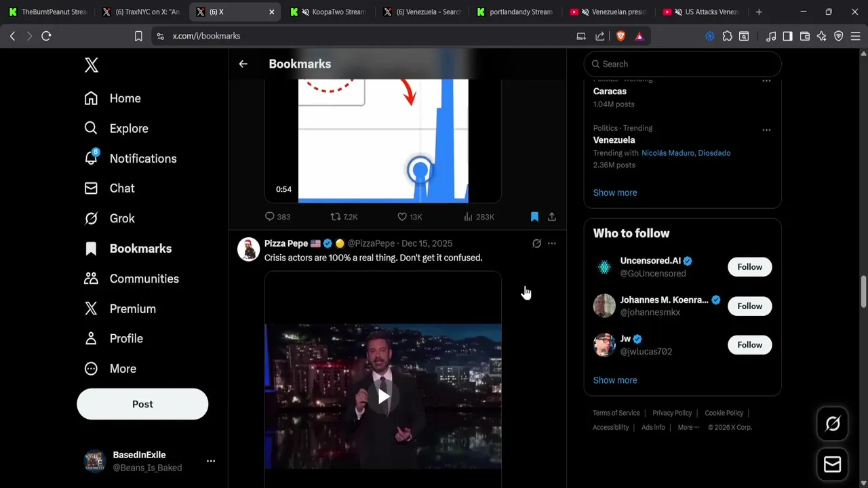Open @PizzaPepe handle link
The width and height of the screenshot is (868, 488).
click(x=371, y=243)
